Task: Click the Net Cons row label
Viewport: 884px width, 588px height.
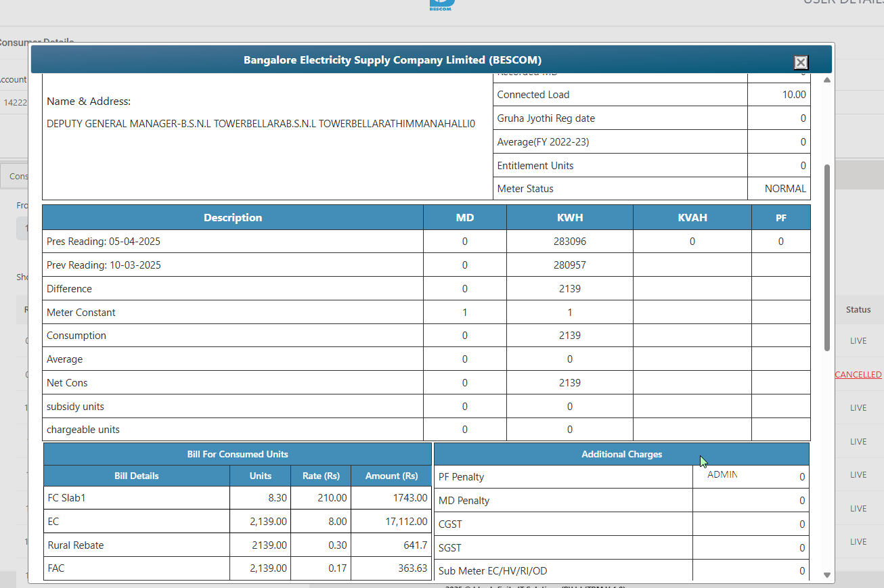Action: (67, 383)
